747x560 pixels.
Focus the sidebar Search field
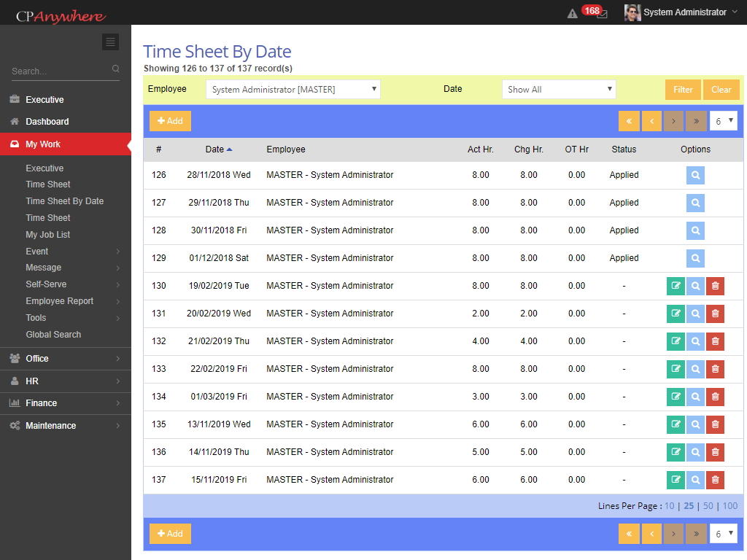coord(60,71)
